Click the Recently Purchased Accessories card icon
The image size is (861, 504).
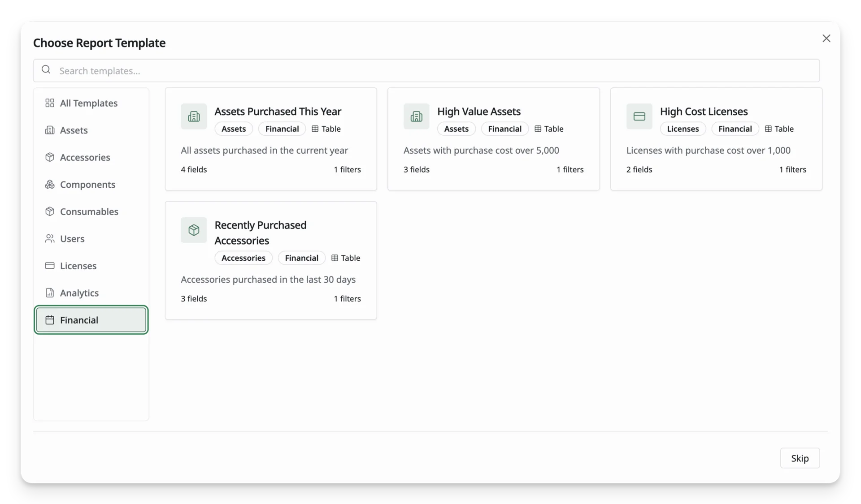pos(194,230)
